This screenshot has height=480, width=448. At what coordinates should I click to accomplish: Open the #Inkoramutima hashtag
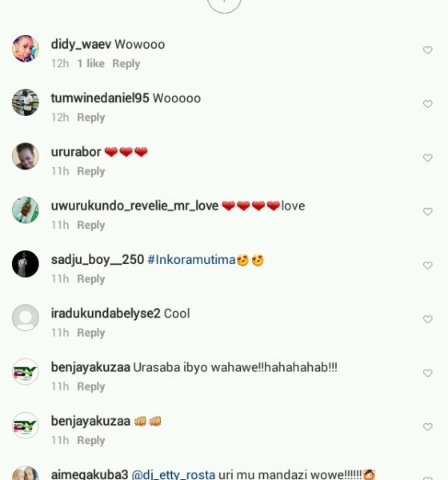point(191,259)
